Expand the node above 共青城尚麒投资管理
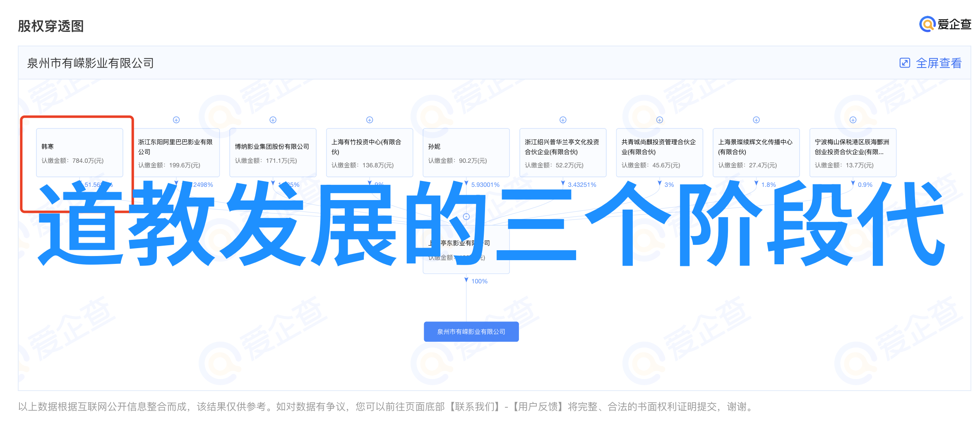The height and width of the screenshot is (425, 980). [660, 120]
